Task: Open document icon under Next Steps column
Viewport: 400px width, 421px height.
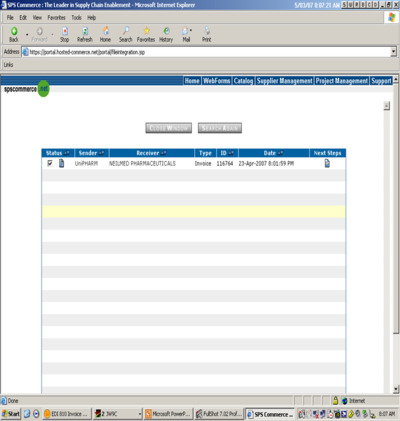Action: [327, 163]
